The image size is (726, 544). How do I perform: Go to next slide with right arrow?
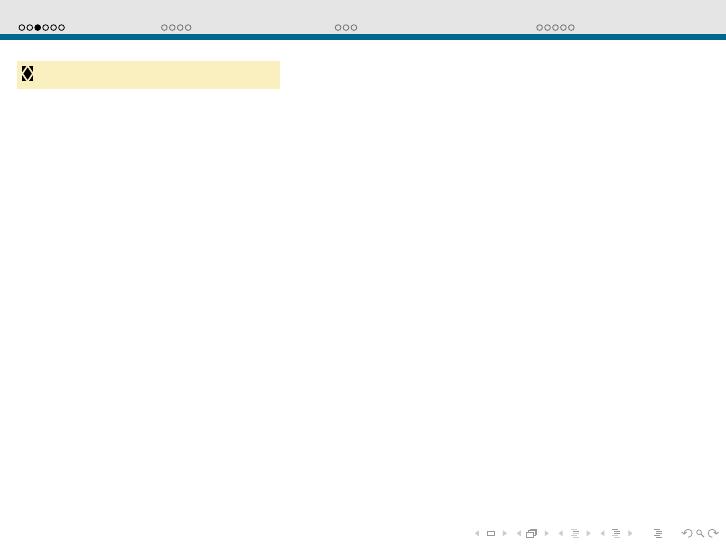(x=505, y=534)
